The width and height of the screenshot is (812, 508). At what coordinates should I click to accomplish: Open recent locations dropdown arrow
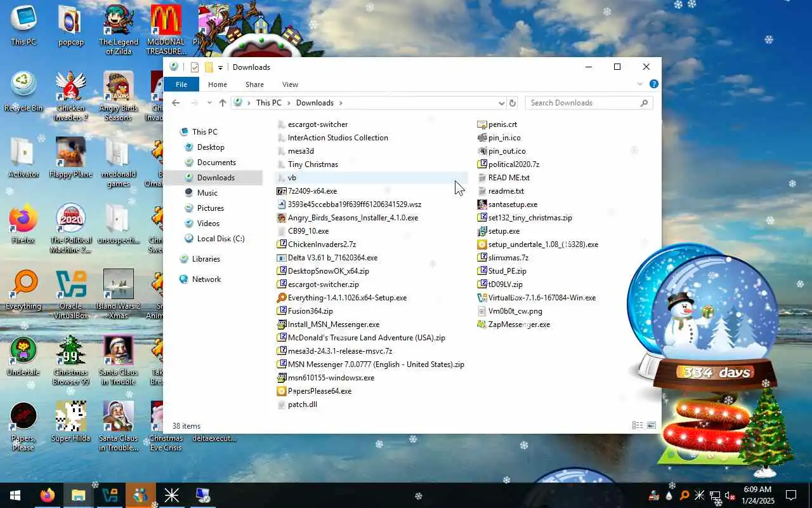[x=209, y=103]
